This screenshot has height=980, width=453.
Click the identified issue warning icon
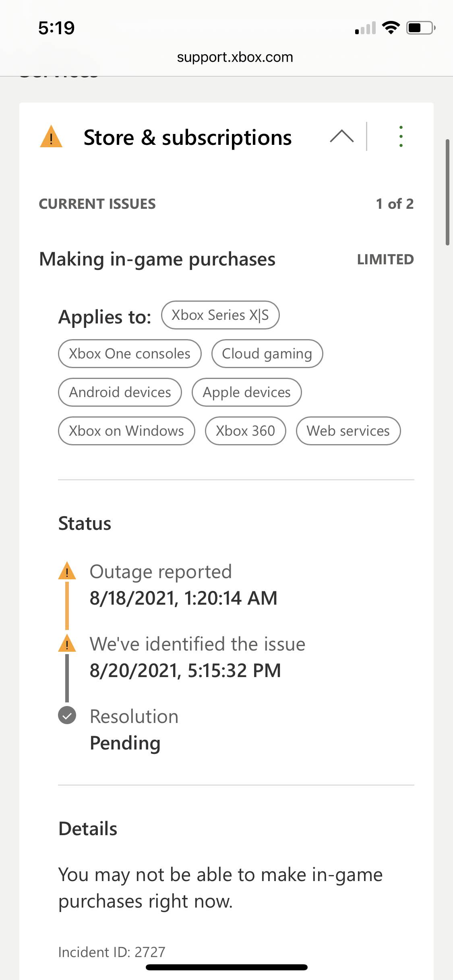(67, 644)
